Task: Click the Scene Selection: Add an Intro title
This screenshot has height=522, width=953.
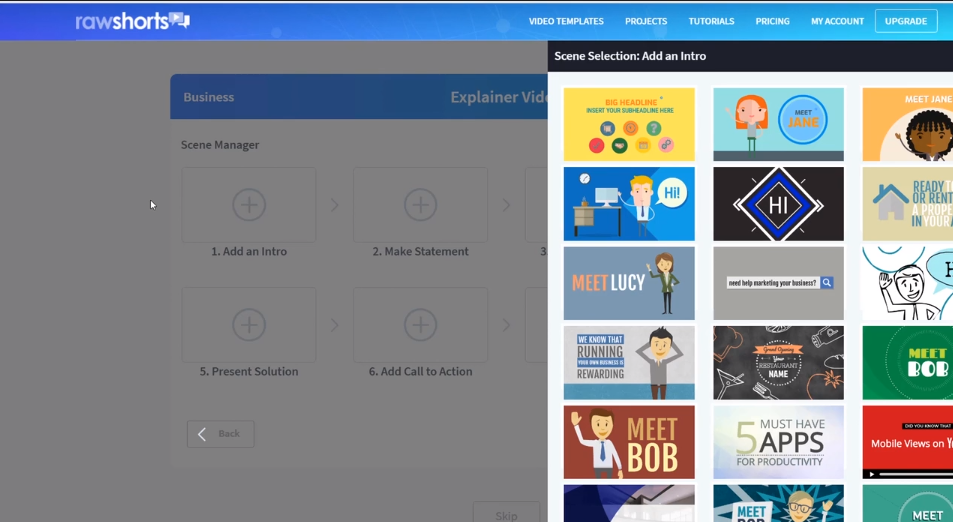Action: pos(630,56)
